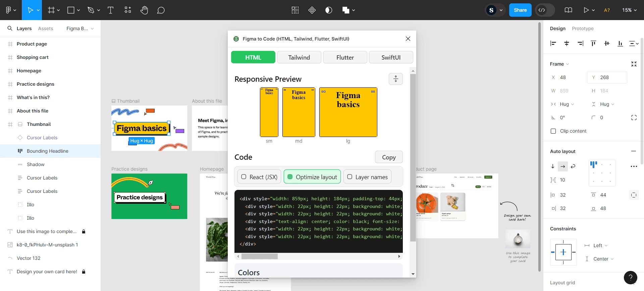Select the Hand tool
644x291 pixels.
click(x=144, y=10)
